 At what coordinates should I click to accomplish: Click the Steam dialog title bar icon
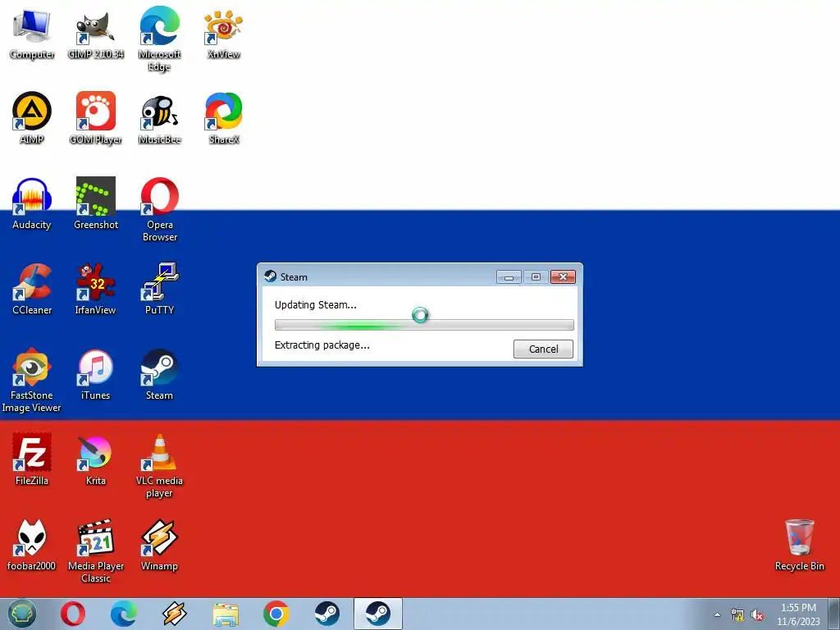pos(271,276)
